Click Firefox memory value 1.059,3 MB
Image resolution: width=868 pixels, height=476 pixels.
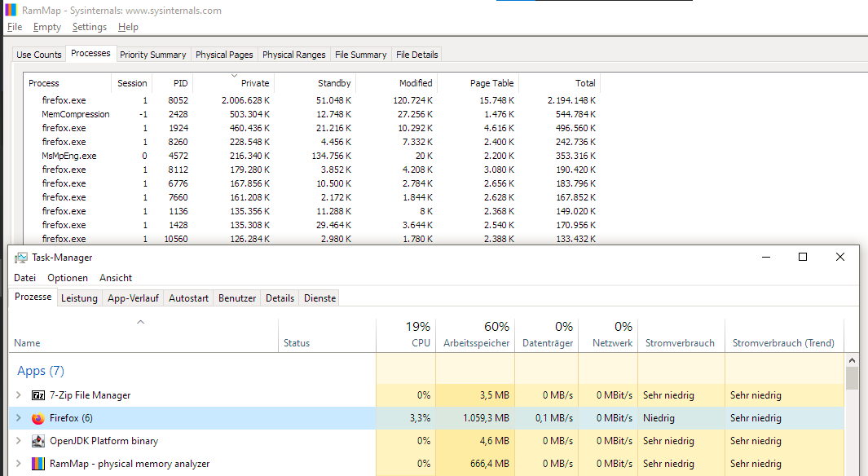tap(486, 418)
